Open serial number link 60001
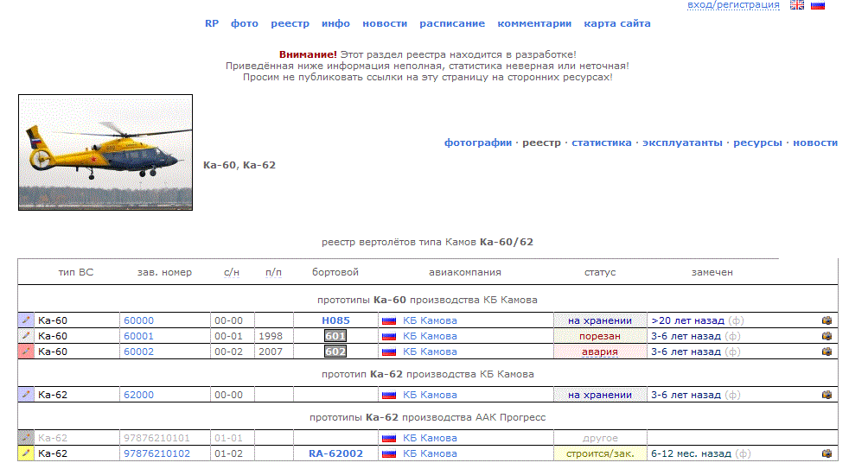The image size is (868, 469). click(x=139, y=336)
